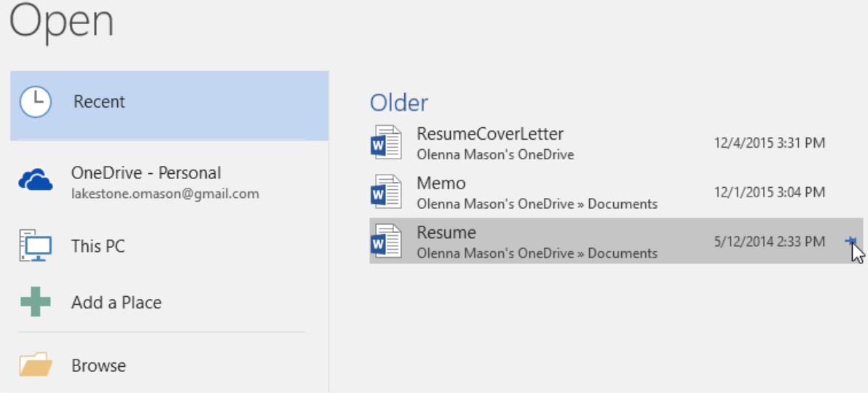Viewport: 868px width, 393px height.
Task: Choose This PC from the locations list
Action: tap(98, 246)
